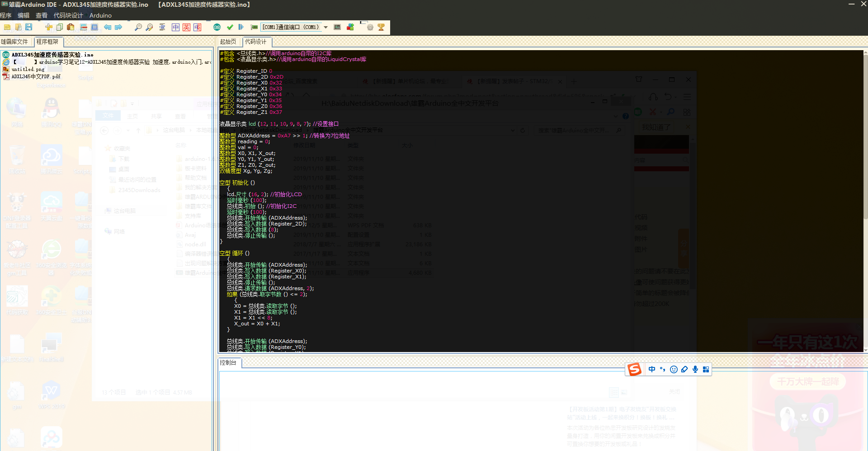This screenshot has width=868, height=451.
Task: Click the copy pages icon
Action: click(x=60, y=27)
